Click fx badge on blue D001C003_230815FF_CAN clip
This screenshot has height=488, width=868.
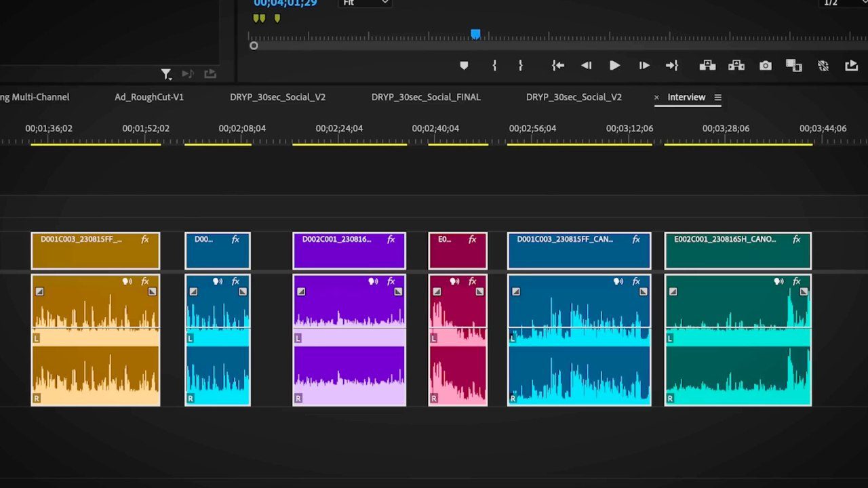tap(636, 239)
